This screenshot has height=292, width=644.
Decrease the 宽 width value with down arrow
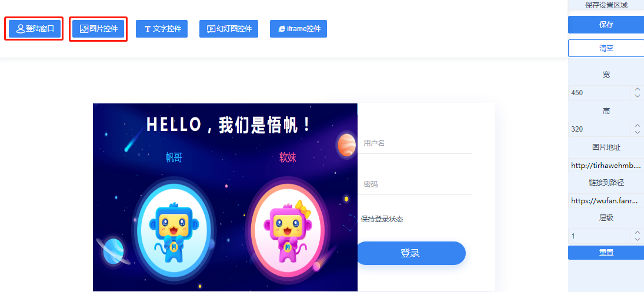click(638, 96)
